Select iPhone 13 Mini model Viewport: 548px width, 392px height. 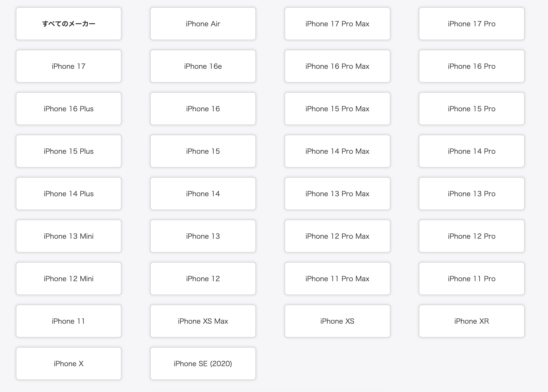click(69, 236)
